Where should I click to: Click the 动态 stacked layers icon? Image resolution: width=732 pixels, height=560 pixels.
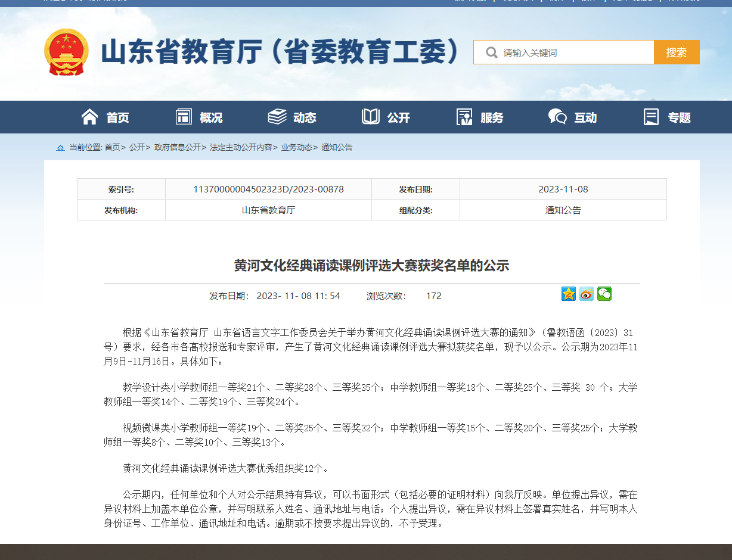277,117
